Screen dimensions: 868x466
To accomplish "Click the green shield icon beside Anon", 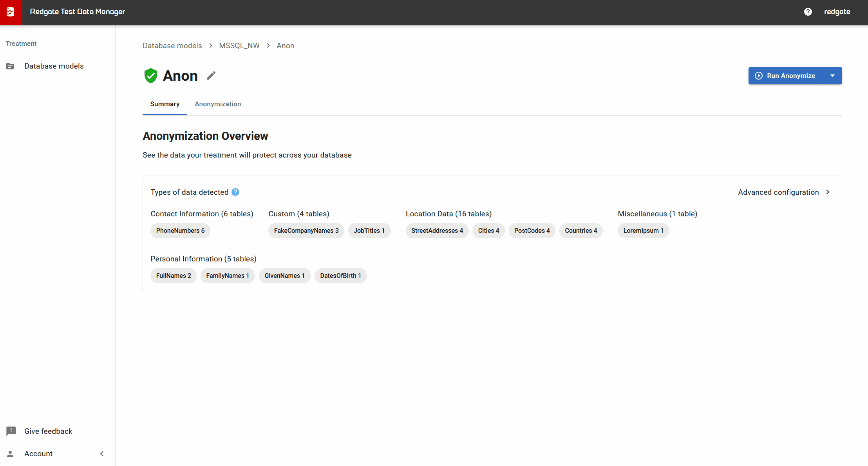I will coord(150,75).
